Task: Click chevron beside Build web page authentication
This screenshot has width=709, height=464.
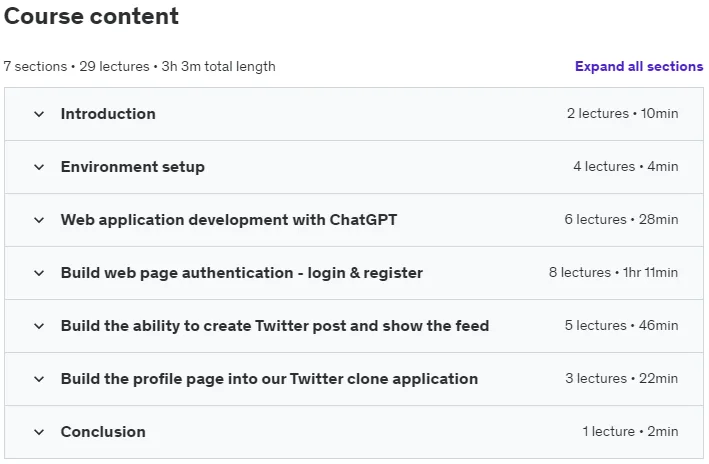Action: 39,273
